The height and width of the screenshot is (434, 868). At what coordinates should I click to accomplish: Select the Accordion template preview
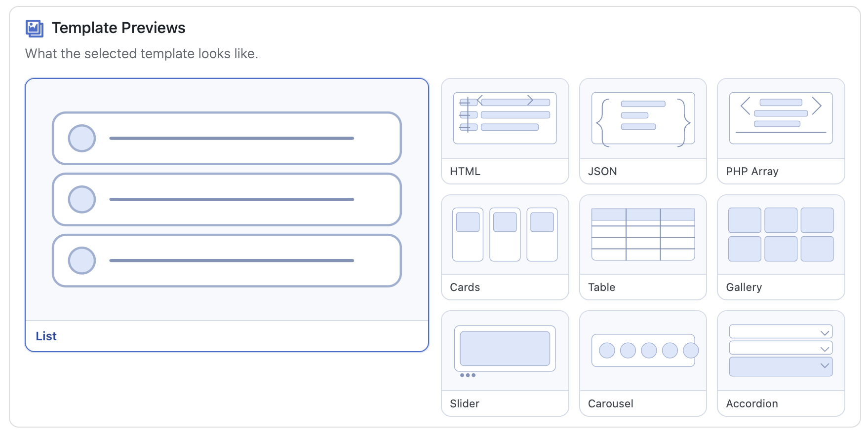click(x=781, y=363)
